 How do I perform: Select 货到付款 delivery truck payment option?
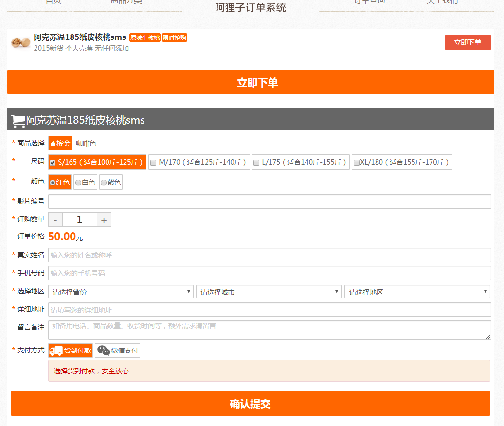click(71, 351)
